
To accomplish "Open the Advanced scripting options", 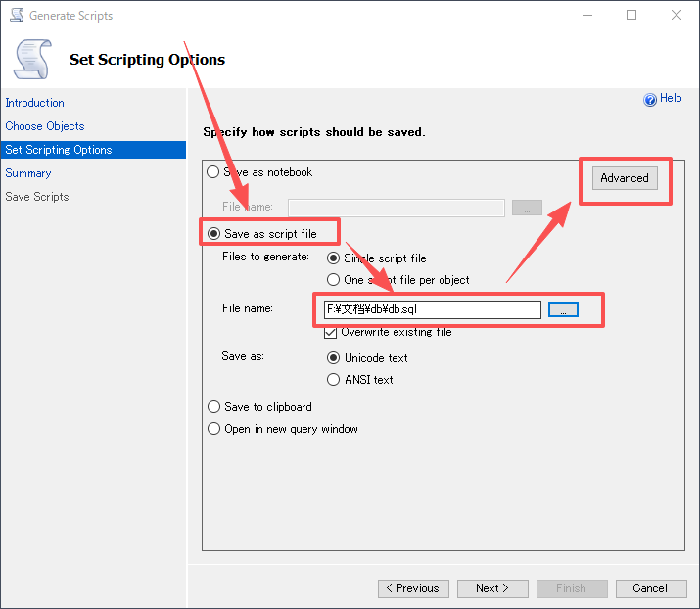I will (625, 178).
